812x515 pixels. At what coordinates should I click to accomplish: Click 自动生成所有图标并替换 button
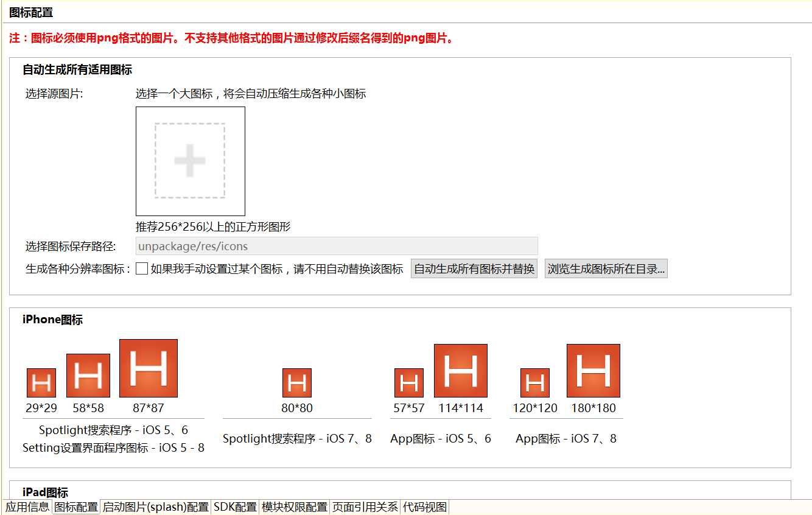[474, 268]
